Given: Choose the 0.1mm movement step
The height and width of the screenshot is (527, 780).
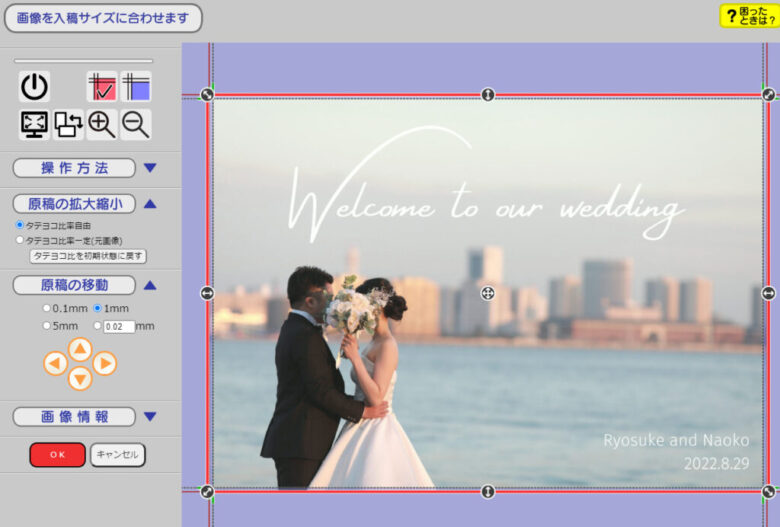Looking at the screenshot, I should pyautogui.click(x=46, y=308).
